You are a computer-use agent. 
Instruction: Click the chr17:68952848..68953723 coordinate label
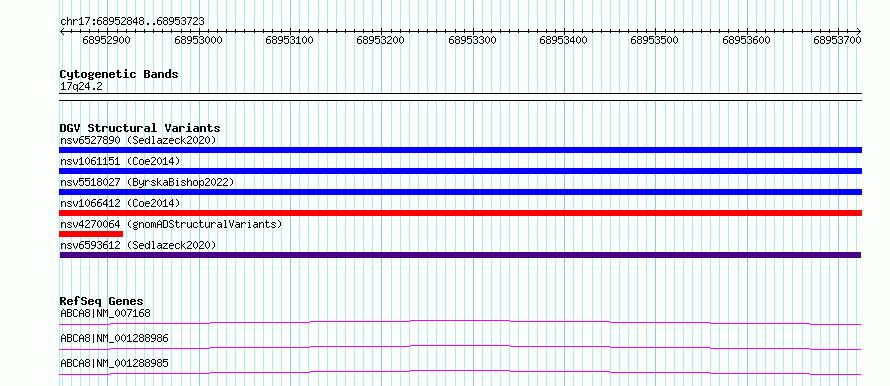pos(132,21)
